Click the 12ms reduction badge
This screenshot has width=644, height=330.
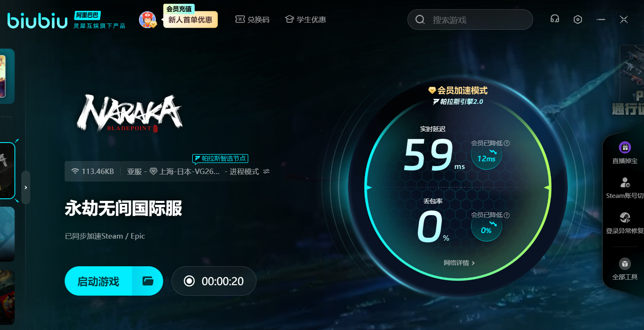click(486, 154)
